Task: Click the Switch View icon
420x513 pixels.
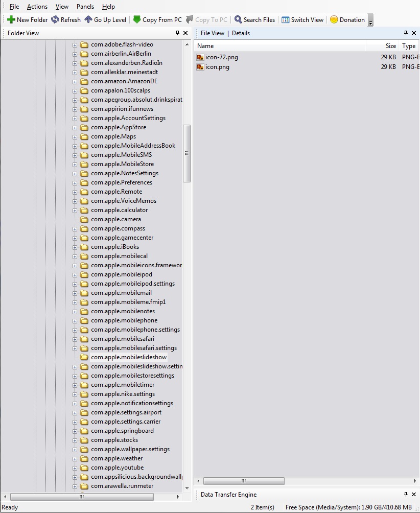Action: click(285, 20)
